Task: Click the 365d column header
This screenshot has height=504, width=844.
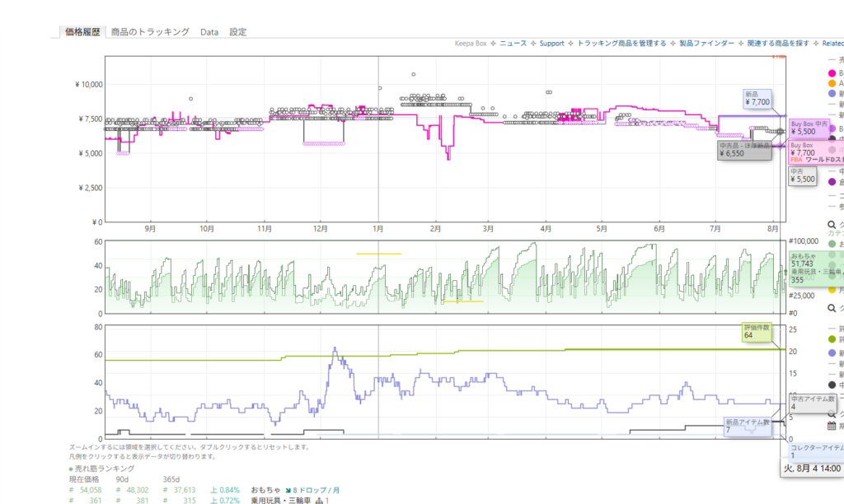Action: 171,479
